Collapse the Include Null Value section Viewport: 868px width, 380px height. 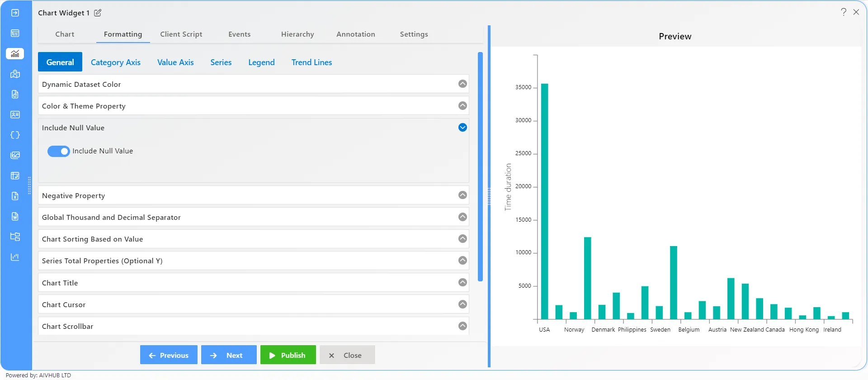pos(462,128)
